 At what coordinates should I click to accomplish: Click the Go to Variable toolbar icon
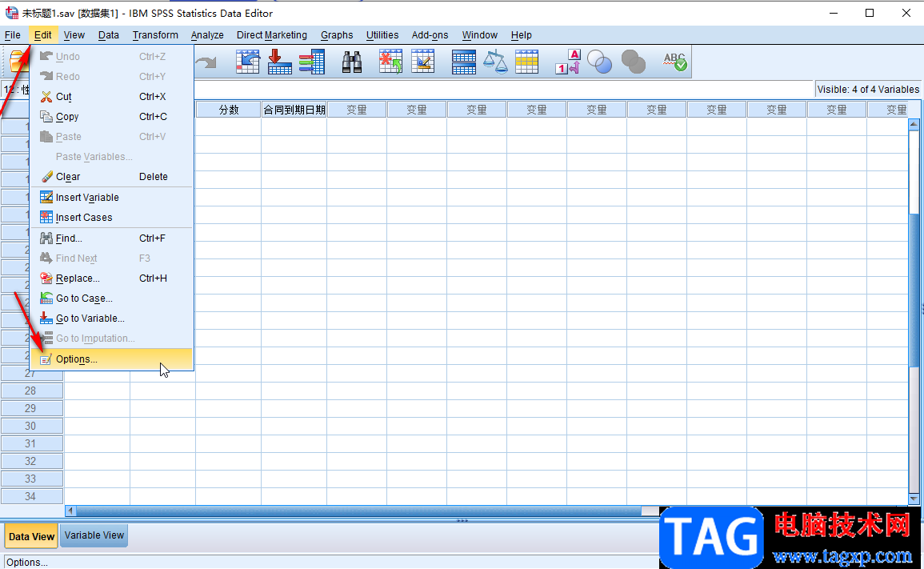point(279,62)
